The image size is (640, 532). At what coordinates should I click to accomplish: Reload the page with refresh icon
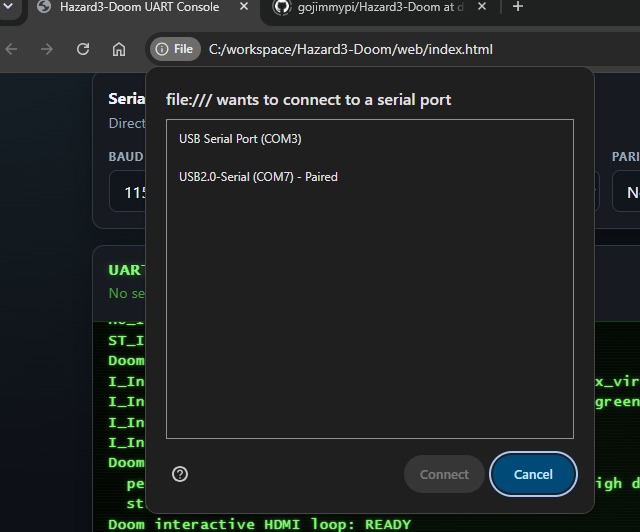point(83,49)
